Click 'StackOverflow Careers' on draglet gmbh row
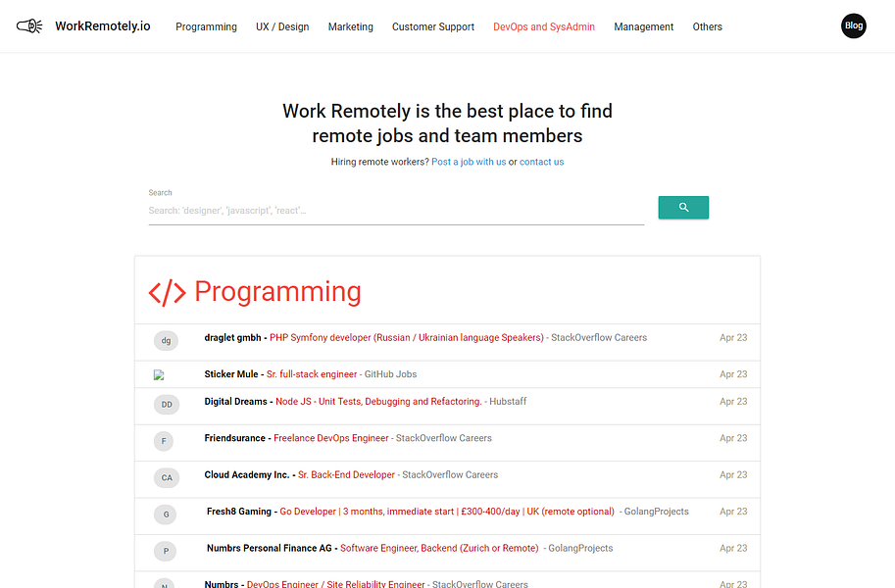The height and width of the screenshot is (588, 895). [599, 337]
